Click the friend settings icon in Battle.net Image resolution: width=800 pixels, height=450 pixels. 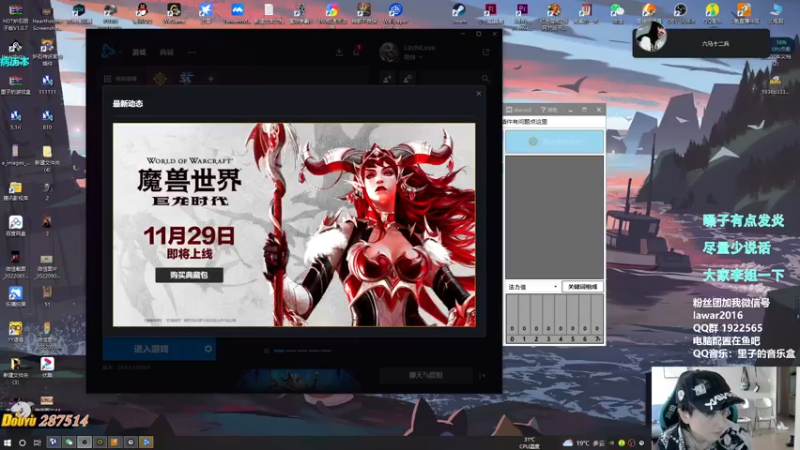coord(407,79)
